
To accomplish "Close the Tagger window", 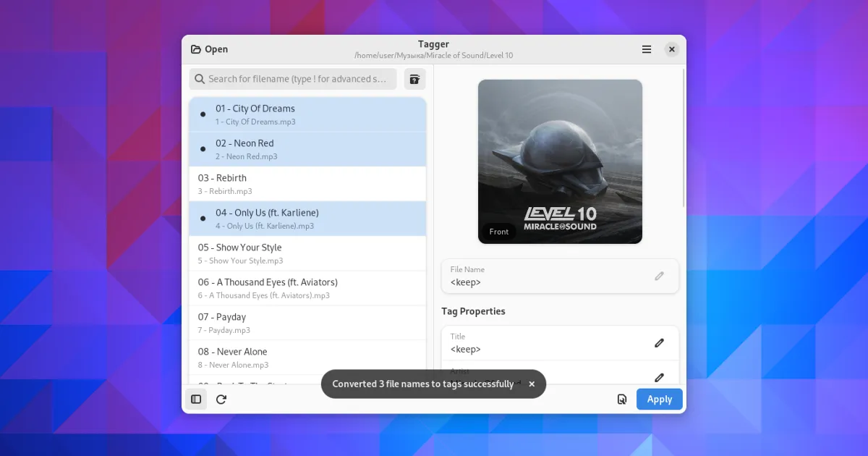I will click(x=672, y=49).
